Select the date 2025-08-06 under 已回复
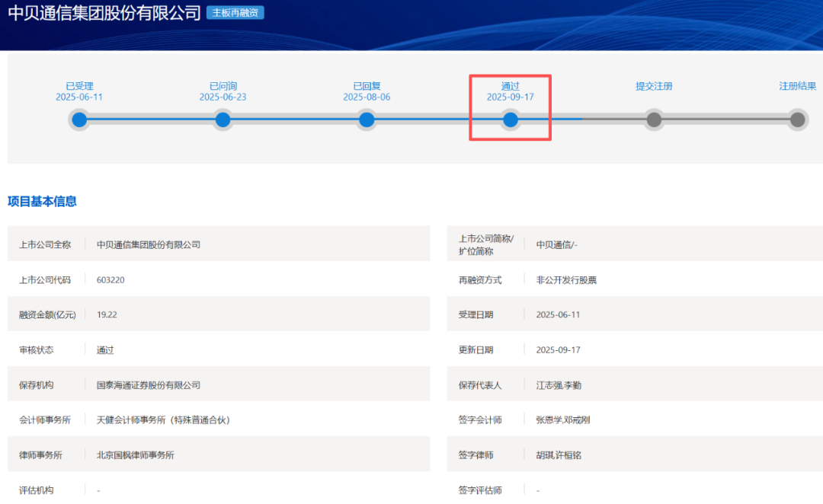This screenshot has height=504, width=823. [x=367, y=97]
